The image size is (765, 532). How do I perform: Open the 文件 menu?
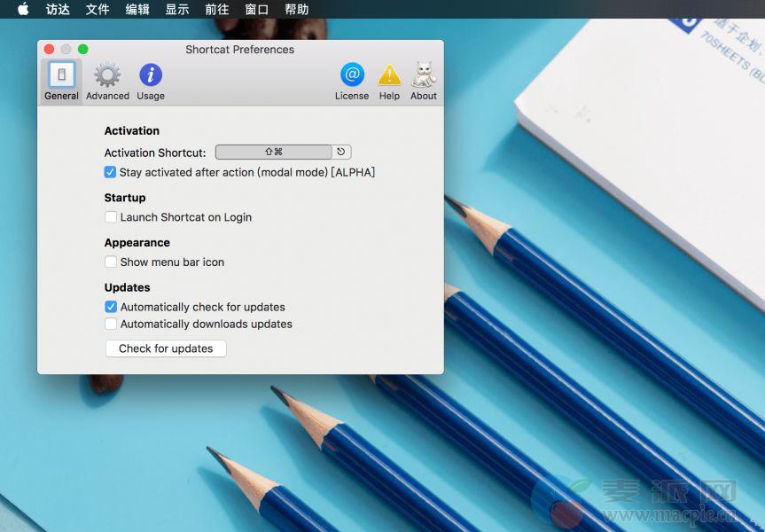click(x=98, y=10)
